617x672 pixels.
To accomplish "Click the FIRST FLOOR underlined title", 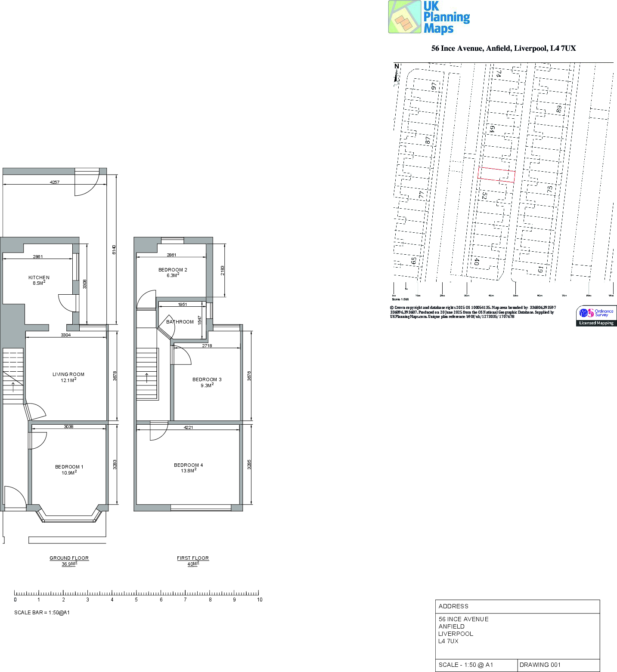I will tap(192, 558).
